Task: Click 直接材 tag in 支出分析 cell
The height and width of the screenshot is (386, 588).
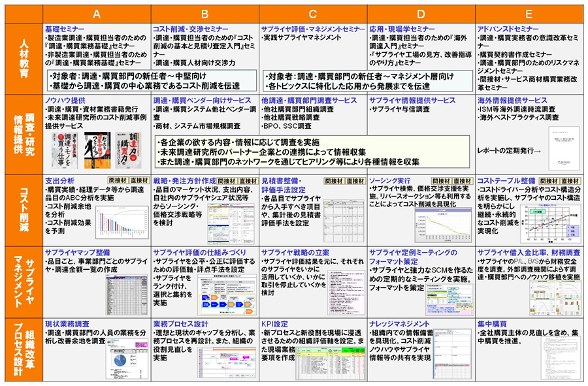Action: [140, 181]
